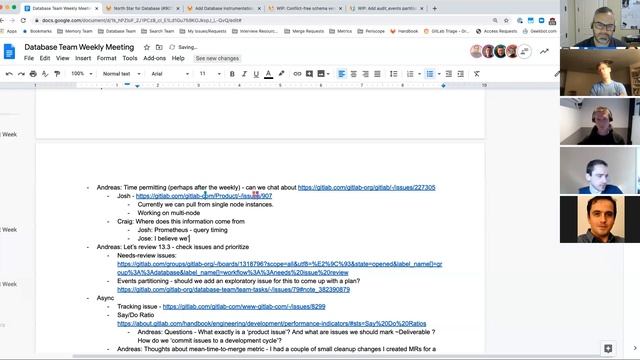
Task: Add a comment from the toolbar
Action: click(x=309, y=74)
